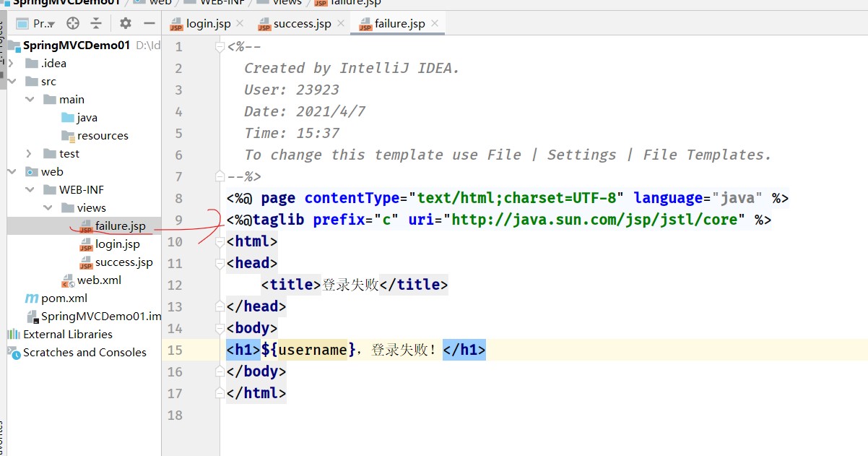Image resolution: width=868 pixels, height=456 pixels.
Task: Click the taglib prefix "c" value
Action: click(x=386, y=220)
